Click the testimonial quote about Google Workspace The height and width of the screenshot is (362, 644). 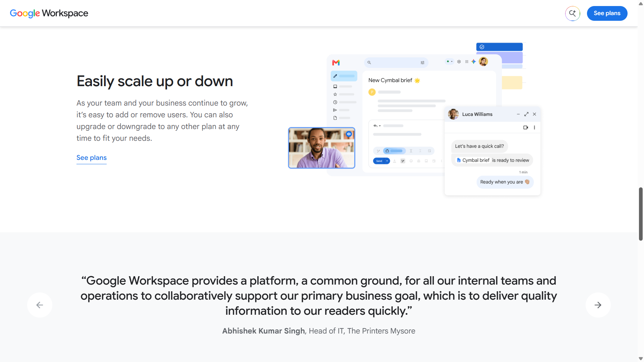[319, 296]
